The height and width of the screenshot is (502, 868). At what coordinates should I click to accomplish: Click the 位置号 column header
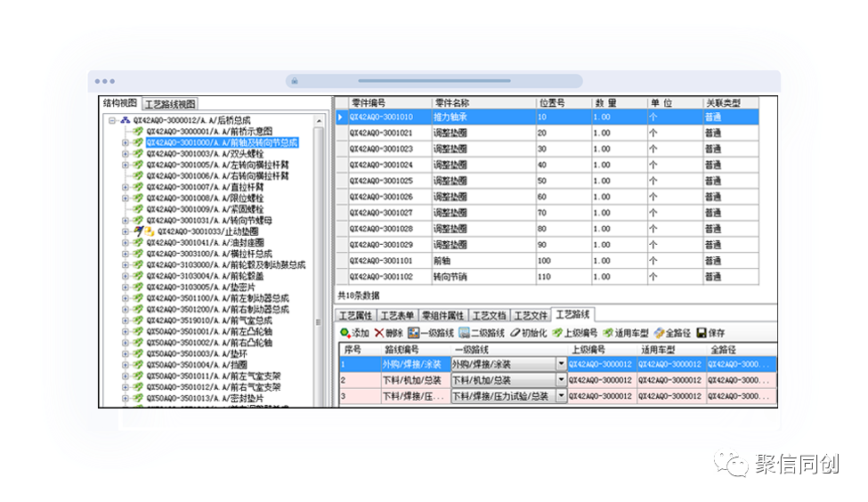564,103
